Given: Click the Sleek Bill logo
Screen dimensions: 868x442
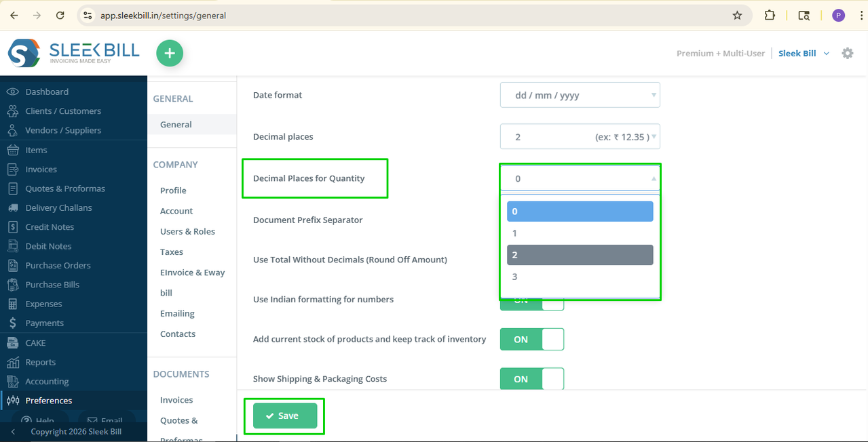Looking at the screenshot, I should click(x=73, y=53).
